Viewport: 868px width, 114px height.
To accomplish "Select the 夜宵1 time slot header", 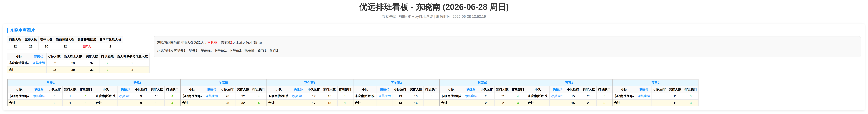I will point(569,83).
